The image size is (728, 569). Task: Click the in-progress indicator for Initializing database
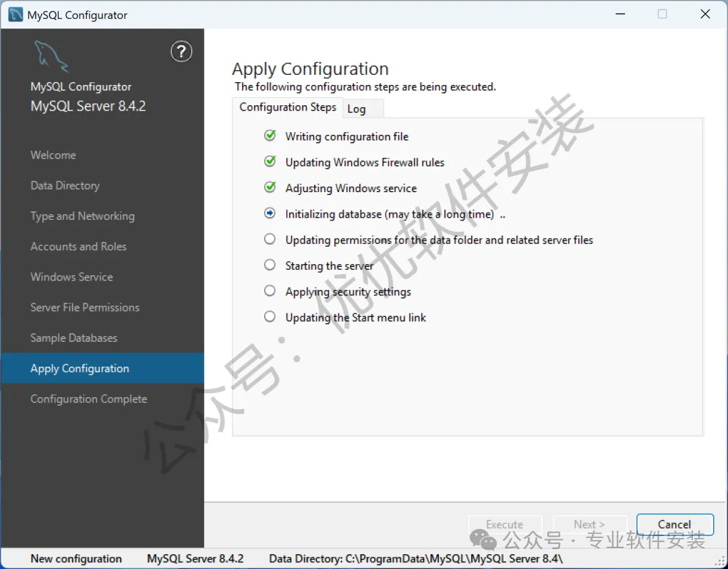tap(270, 213)
